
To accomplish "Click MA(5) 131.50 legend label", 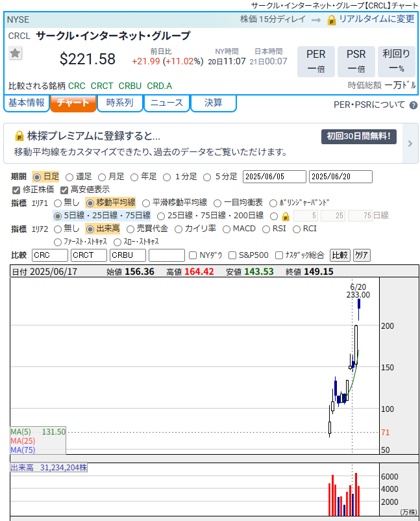I will 38,431.
